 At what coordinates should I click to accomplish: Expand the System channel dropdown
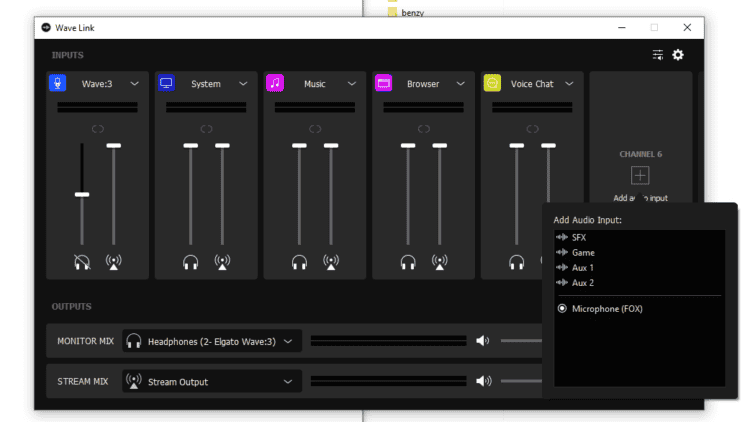pos(243,84)
